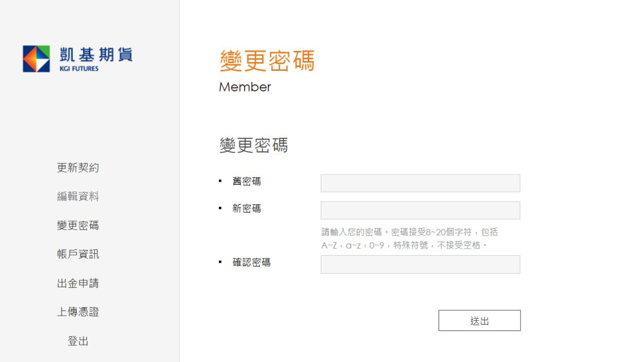
Task: Click the KGI Futures diamond logo icon
Action: (36, 59)
